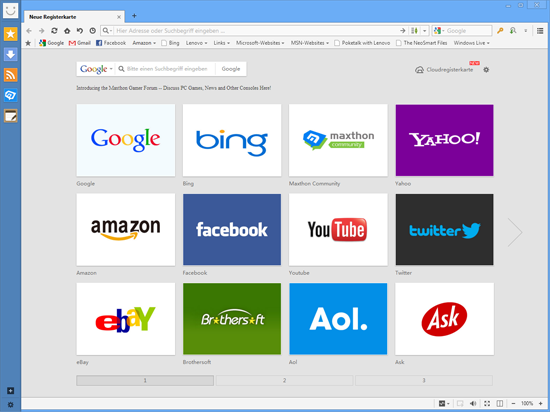Open the main menu hamburger icon
The image size is (550, 412).
[540, 31]
